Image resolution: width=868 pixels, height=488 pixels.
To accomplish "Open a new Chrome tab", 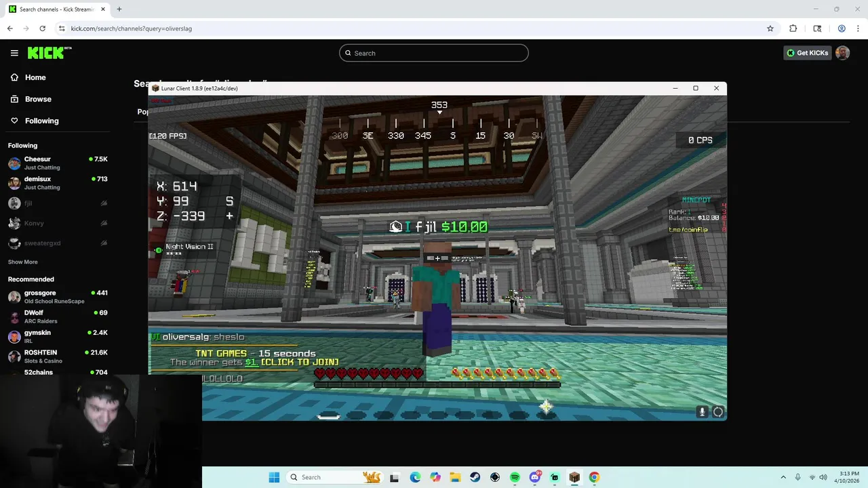I will 119,9.
